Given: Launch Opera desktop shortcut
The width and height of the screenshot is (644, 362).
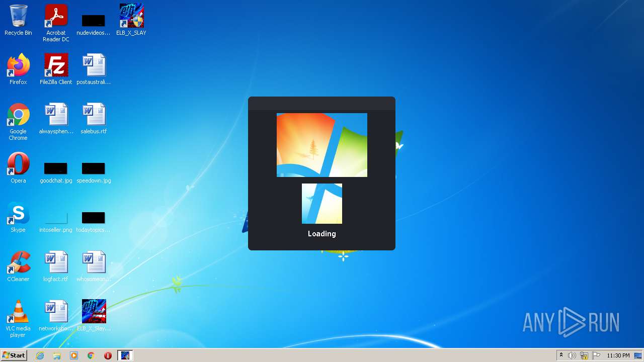Looking at the screenshot, I should point(18,168).
